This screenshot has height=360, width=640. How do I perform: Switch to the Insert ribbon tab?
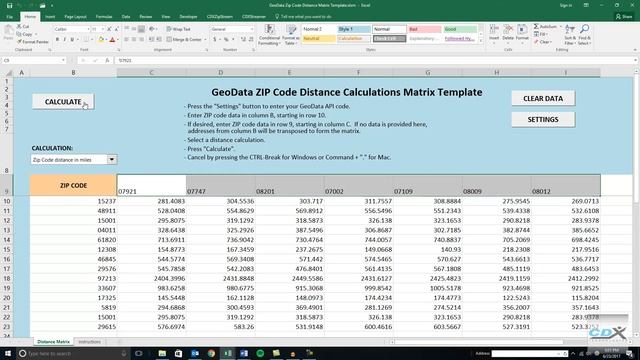[50, 17]
